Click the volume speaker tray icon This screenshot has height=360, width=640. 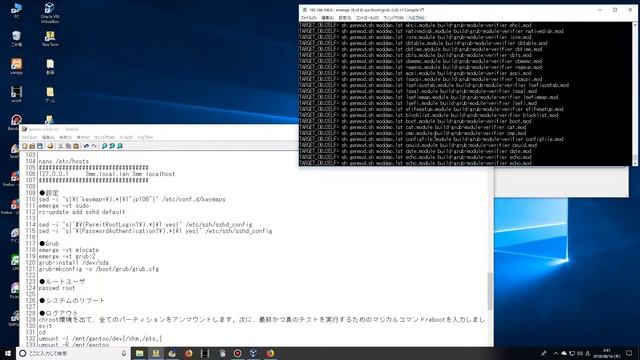click(x=580, y=353)
